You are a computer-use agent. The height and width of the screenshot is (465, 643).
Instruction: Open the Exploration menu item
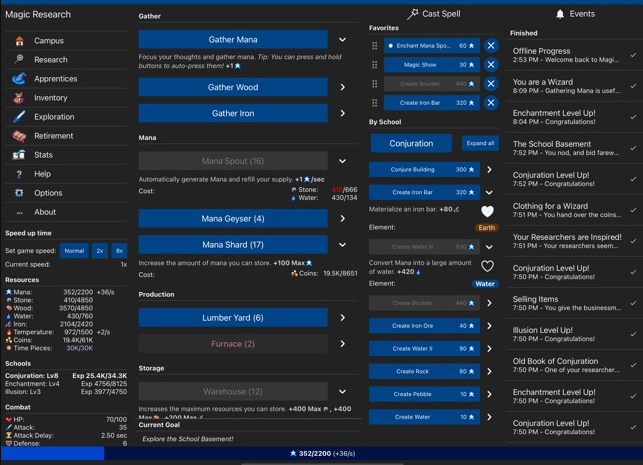click(x=66, y=116)
